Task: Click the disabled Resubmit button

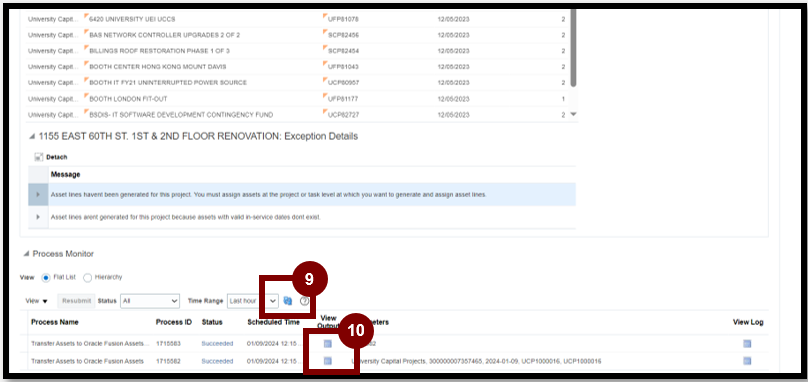Action: [76, 301]
